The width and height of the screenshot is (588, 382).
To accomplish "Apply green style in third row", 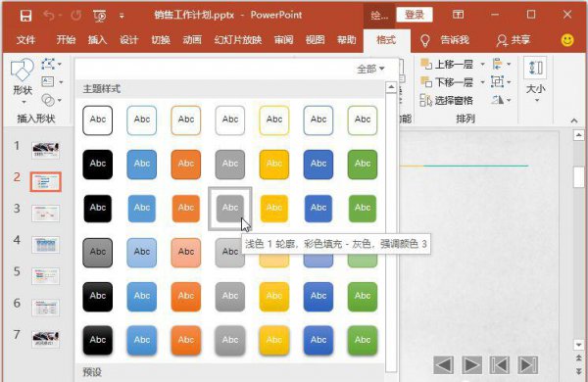I will tap(363, 209).
